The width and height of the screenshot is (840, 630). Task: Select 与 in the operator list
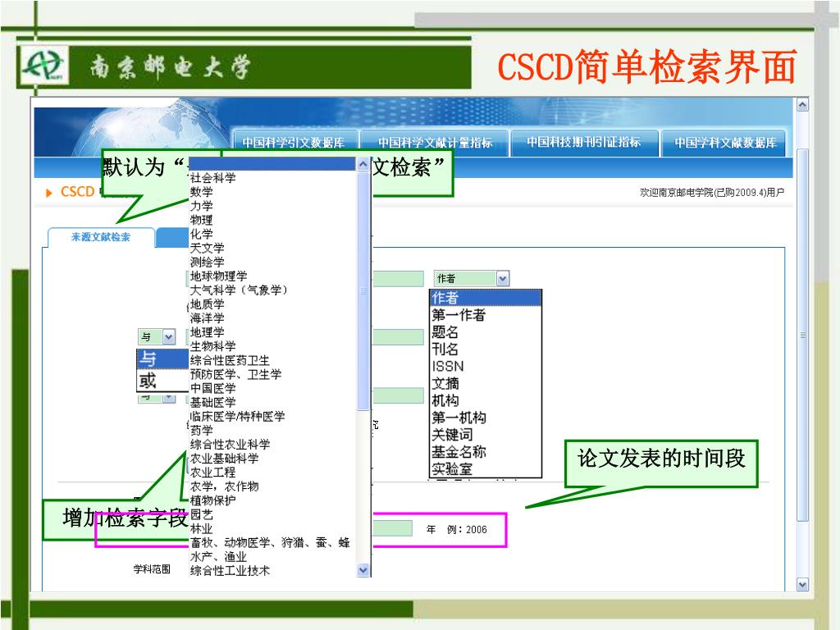tap(163, 359)
